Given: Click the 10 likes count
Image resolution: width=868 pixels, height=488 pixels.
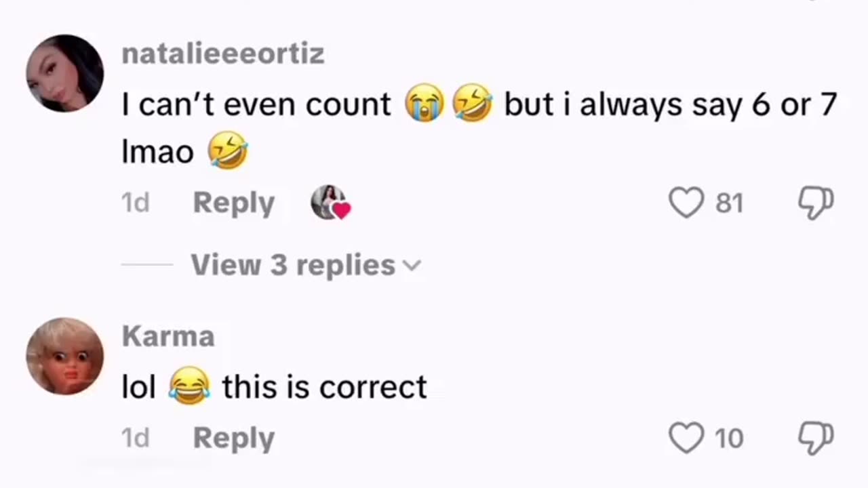Looking at the screenshot, I should pos(729,438).
